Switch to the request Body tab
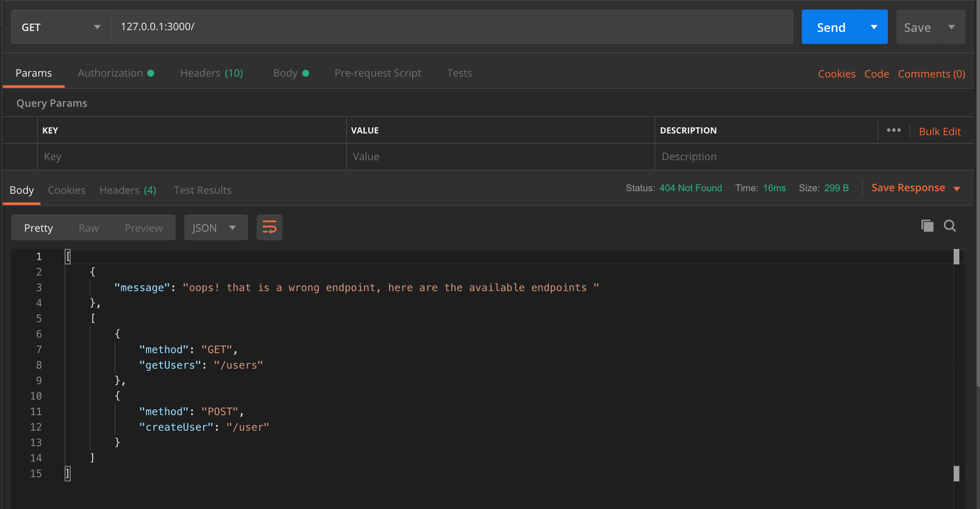The width and height of the screenshot is (980, 509). coord(291,73)
